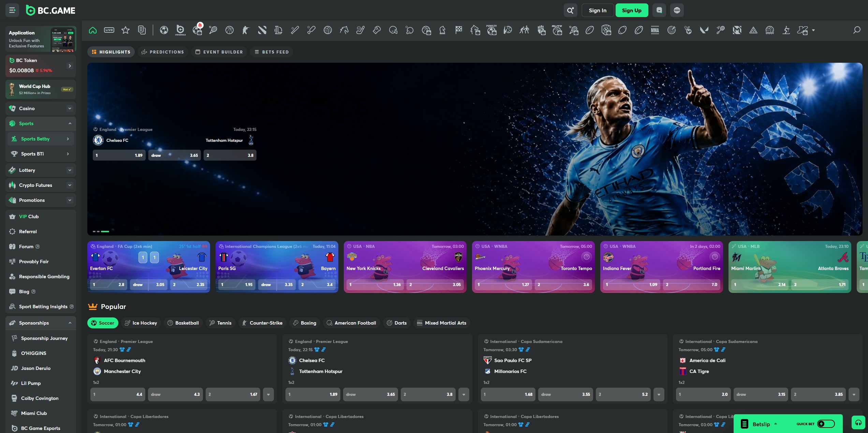This screenshot has width=868, height=433.
Task: Go to the sportsbook home icon
Action: (93, 30)
